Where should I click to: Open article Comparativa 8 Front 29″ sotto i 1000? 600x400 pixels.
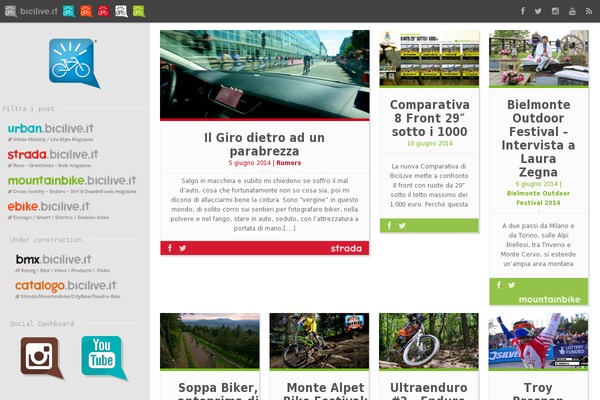(x=429, y=118)
